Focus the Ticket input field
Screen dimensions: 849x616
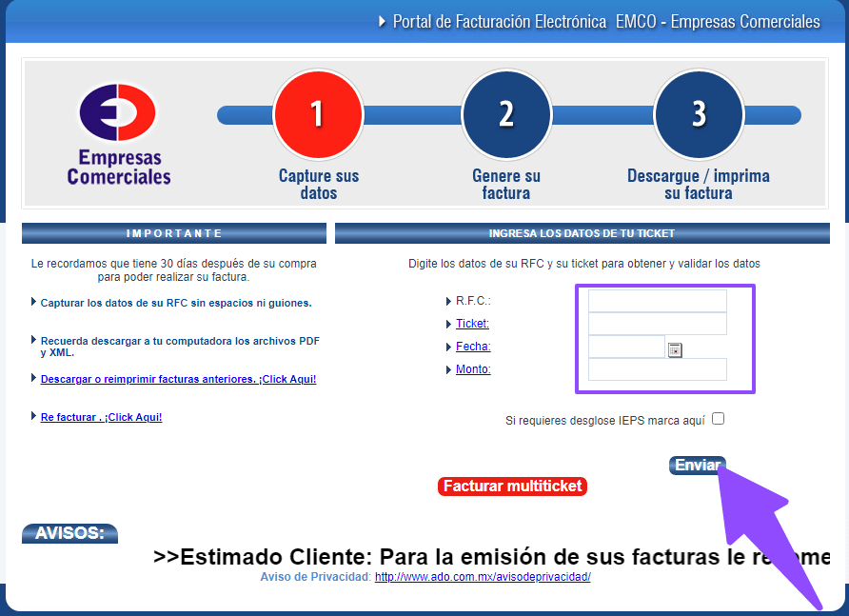[658, 324]
